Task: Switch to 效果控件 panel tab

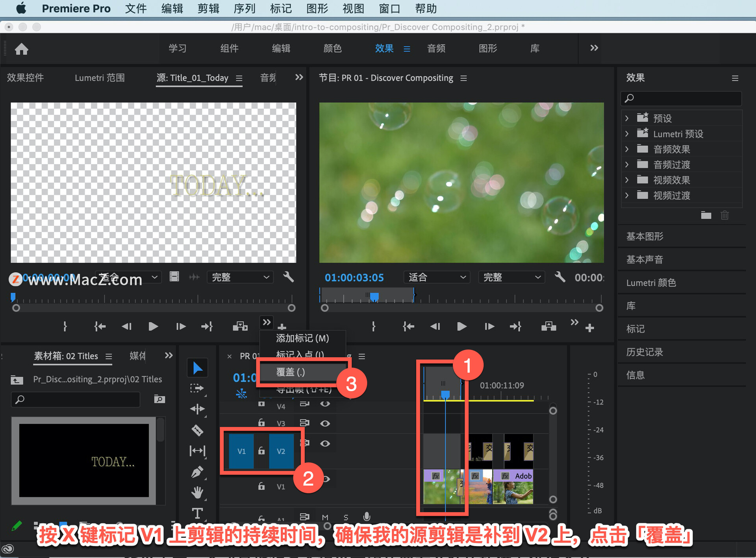Action: [25, 78]
